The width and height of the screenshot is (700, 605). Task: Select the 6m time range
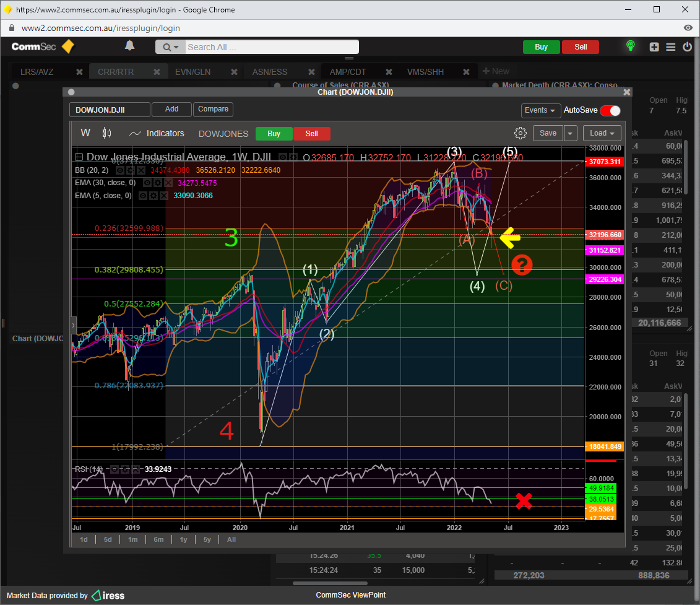[158, 540]
